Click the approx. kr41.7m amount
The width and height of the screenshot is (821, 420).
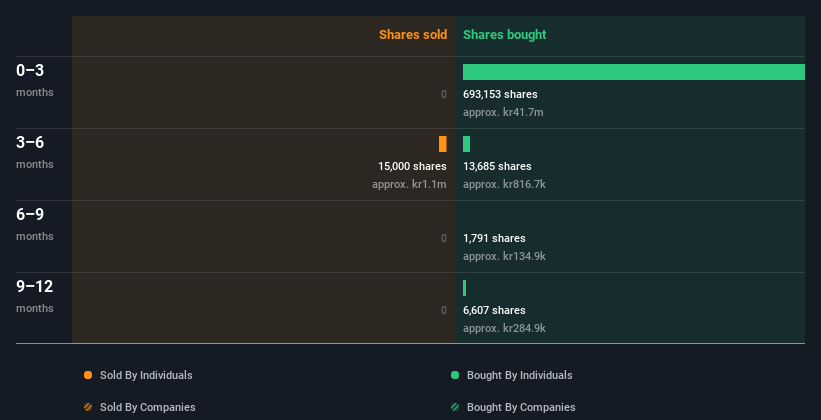pyautogui.click(x=503, y=112)
